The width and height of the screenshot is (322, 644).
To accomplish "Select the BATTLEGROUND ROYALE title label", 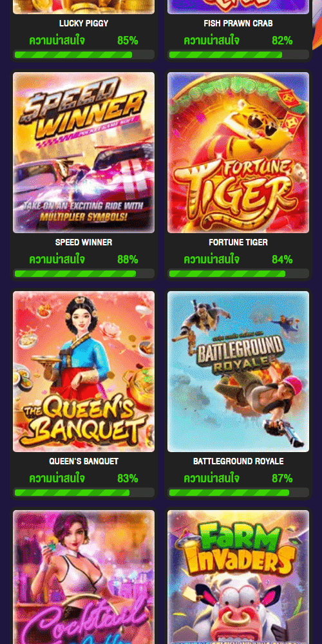I will tap(238, 461).
